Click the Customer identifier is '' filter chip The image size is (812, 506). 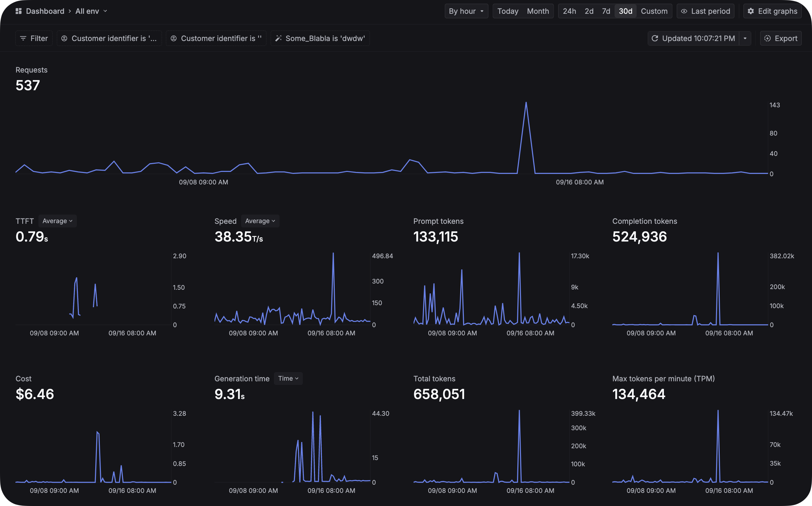click(216, 38)
